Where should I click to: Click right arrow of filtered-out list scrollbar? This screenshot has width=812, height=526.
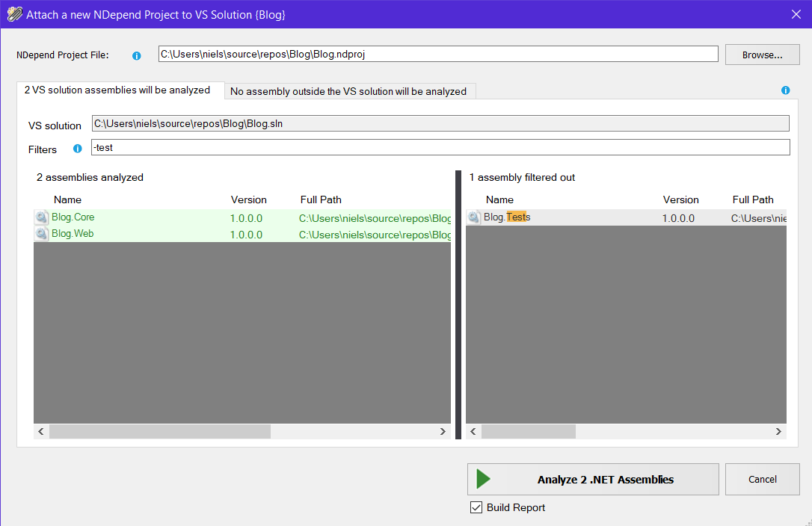tap(778, 431)
